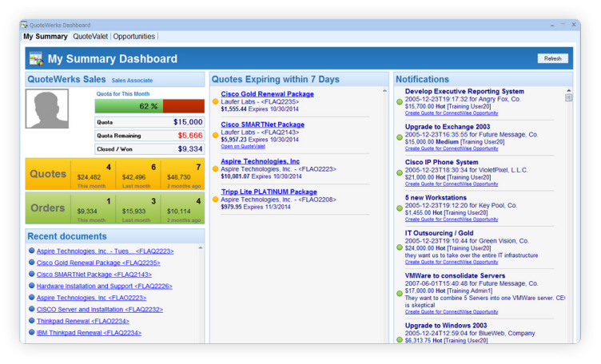Open recent document Aspire Technologies, Inc. - Tues...
This screenshot has width=601, height=364.
pos(105,251)
